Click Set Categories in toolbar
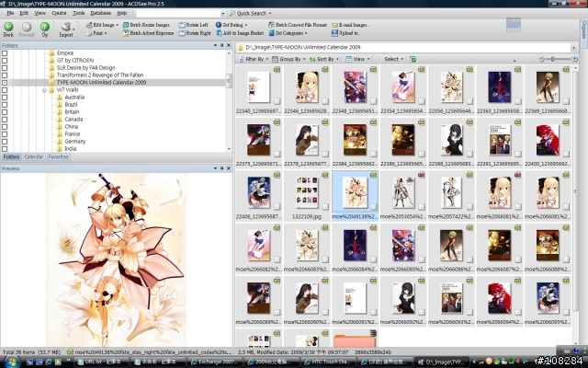Screen dimensions: 588x368 coord(288,33)
